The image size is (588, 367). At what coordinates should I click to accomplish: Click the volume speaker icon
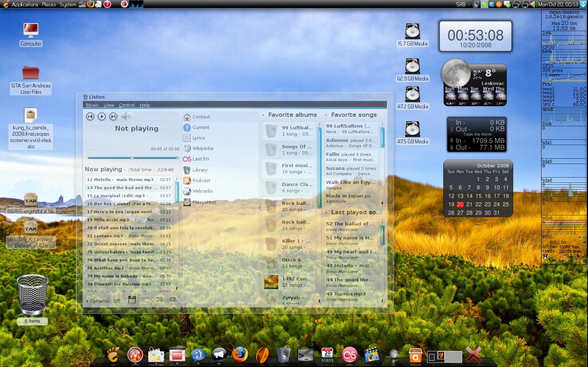tap(126, 116)
